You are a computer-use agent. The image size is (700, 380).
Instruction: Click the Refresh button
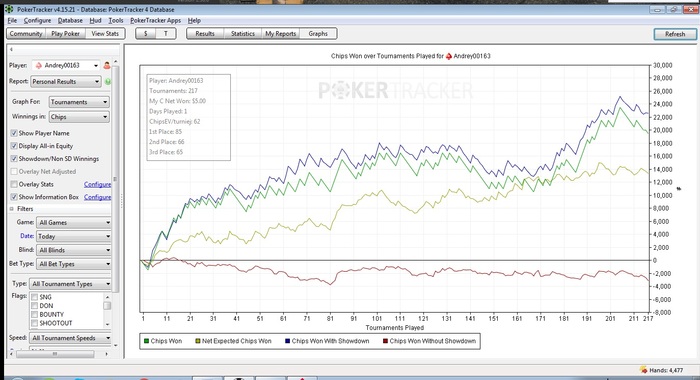click(x=675, y=34)
